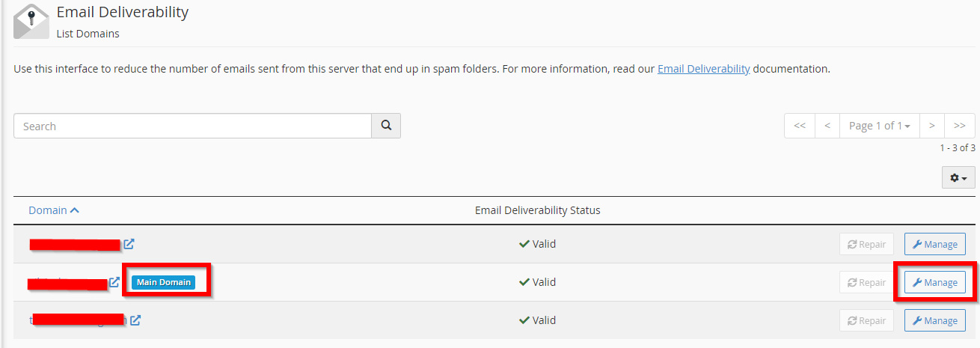
Task: Click the magnifier search button
Action: tap(386, 126)
